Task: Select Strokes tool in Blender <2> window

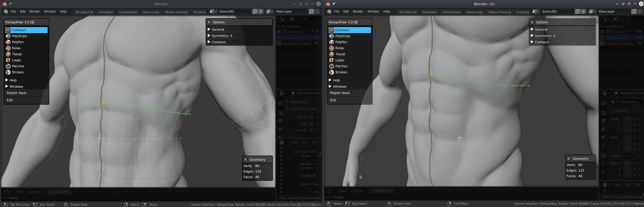Action: (x=349, y=72)
